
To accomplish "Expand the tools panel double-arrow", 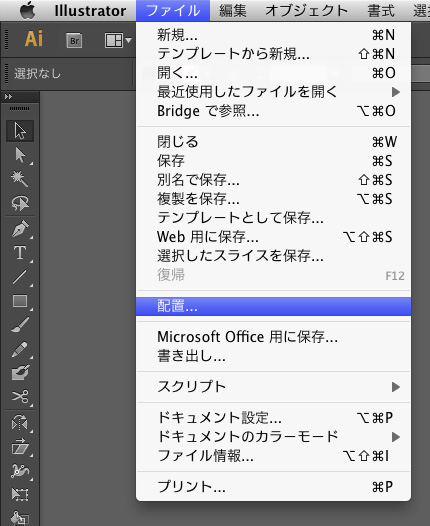I will [8, 97].
